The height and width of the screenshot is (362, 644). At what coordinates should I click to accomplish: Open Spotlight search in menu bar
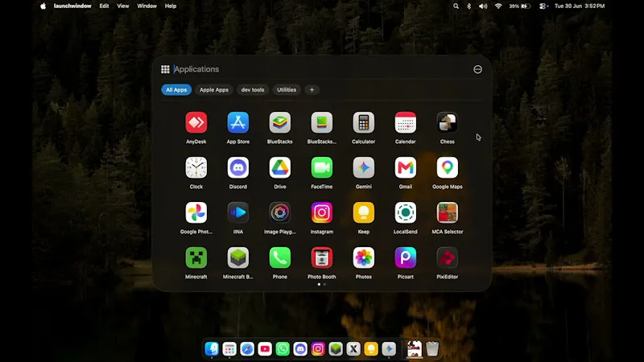click(456, 6)
